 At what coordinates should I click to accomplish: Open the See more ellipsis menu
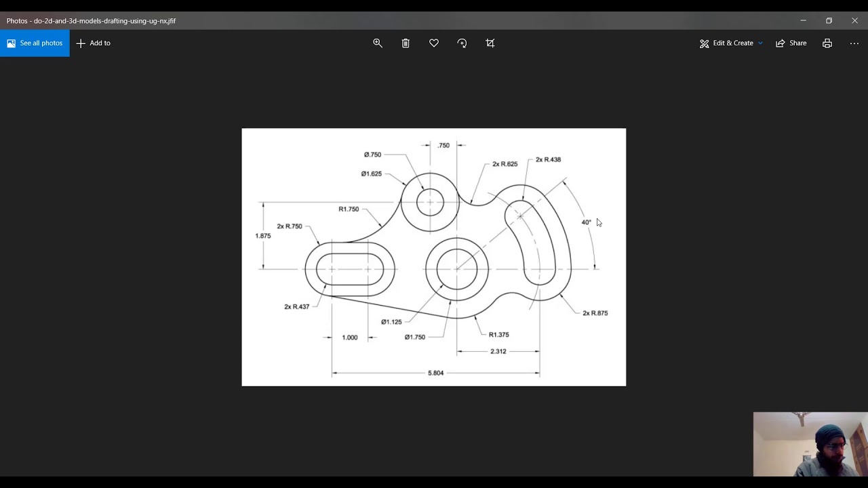[x=854, y=43]
